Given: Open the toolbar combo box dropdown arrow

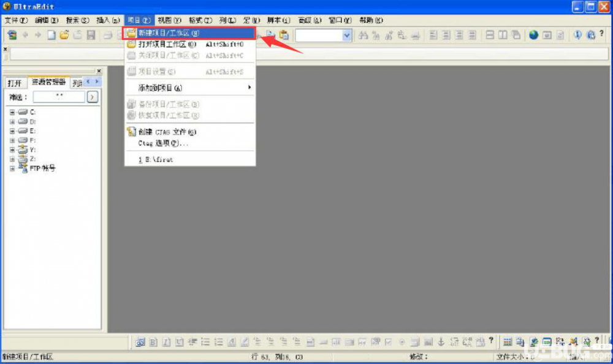Looking at the screenshot, I should tap(346, 36).
